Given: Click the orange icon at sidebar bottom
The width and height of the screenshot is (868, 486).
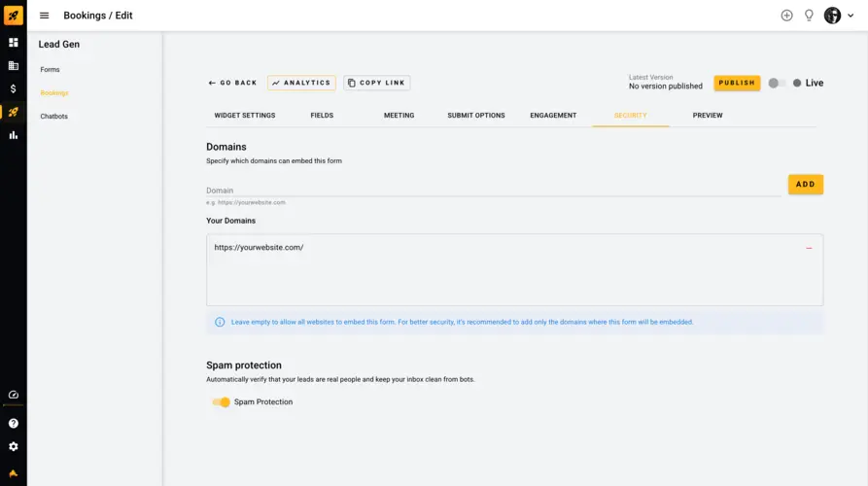Looking at the screenshot, I should (14, 473).
